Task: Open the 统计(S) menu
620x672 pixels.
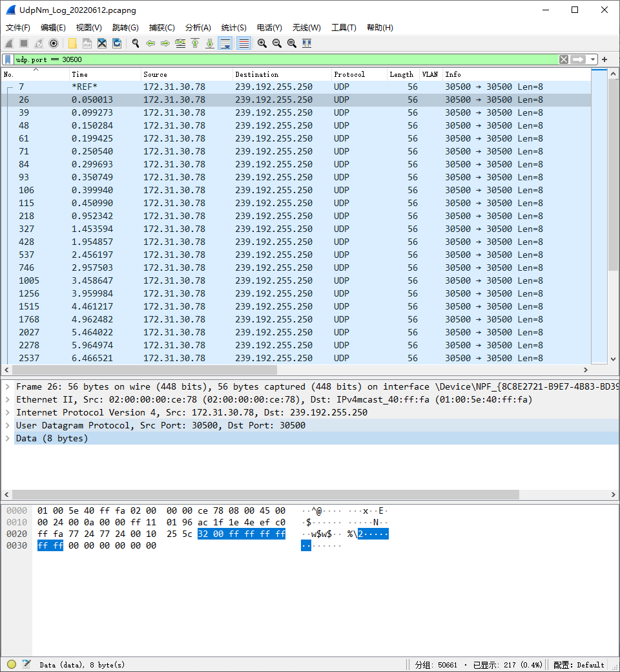Action: pos(233,28)
